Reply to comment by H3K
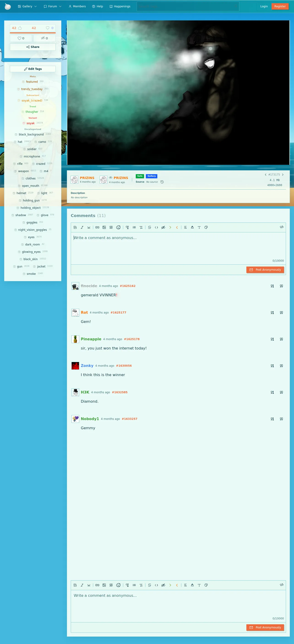The width and height of the screenshot is (294, 644). pos(272,393)
